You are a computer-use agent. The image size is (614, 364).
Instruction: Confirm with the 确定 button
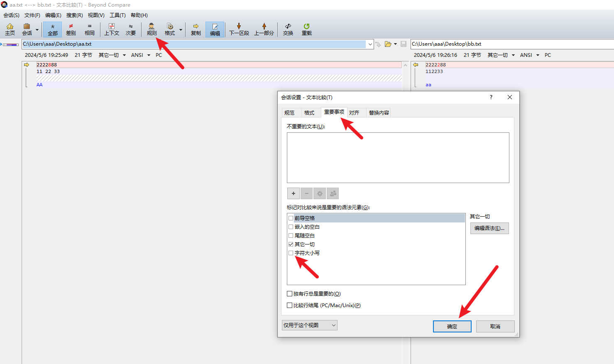(x=452, y=326)
